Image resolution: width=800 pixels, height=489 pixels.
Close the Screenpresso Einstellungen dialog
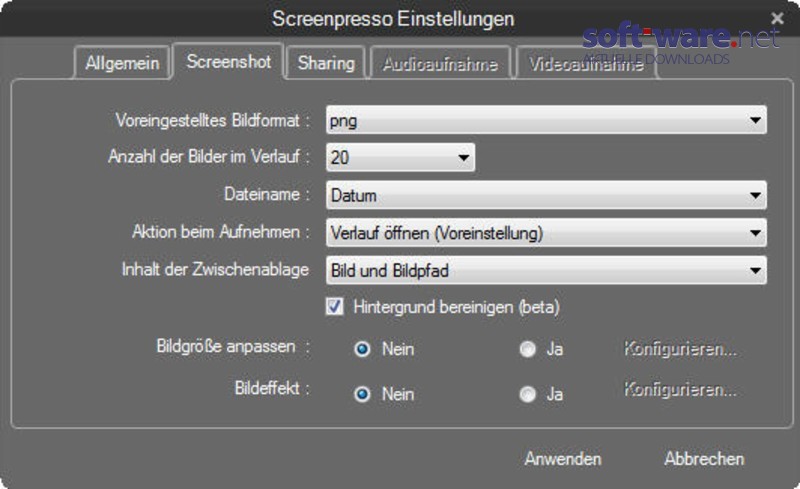pyautogui.click(x=777, y=18)
